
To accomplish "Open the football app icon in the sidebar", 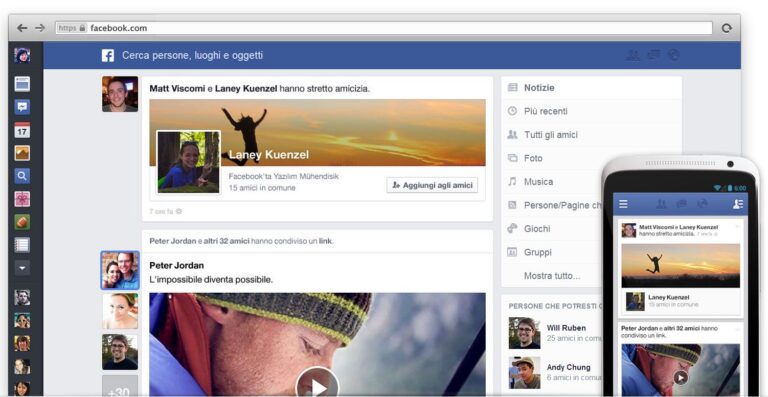I will click(x=22, y=222).
